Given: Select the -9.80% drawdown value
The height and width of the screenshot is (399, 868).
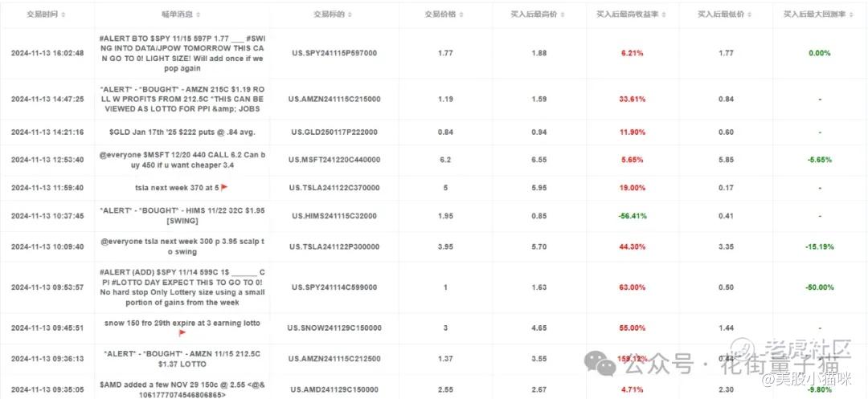Looking at the screenshot, I should [x=819, y=389].
